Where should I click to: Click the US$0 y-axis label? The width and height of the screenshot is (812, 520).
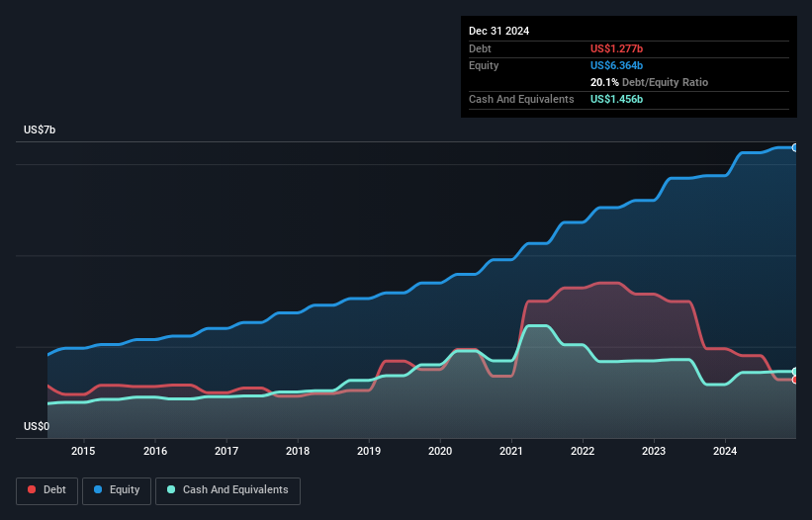click(37, 426)
